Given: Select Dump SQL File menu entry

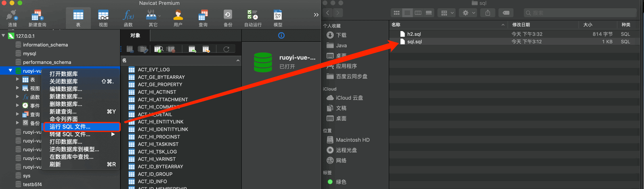Looking at the screenshot, I should [x=70, y=134].
